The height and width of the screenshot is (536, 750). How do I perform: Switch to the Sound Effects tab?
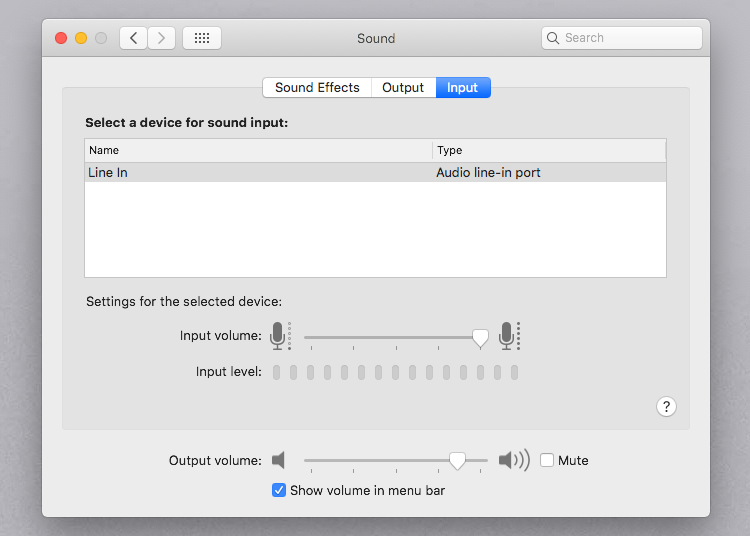[x=317, y=88]
